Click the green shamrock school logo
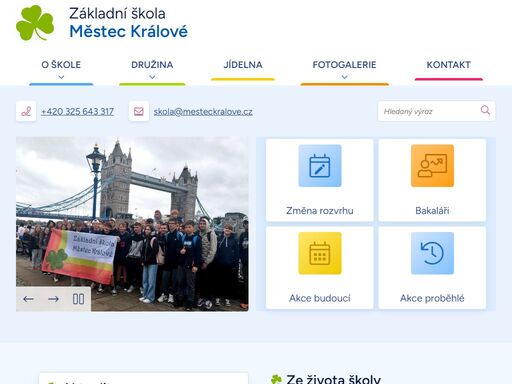This screenshot has height=384, width=512. [x=35, y=23]
